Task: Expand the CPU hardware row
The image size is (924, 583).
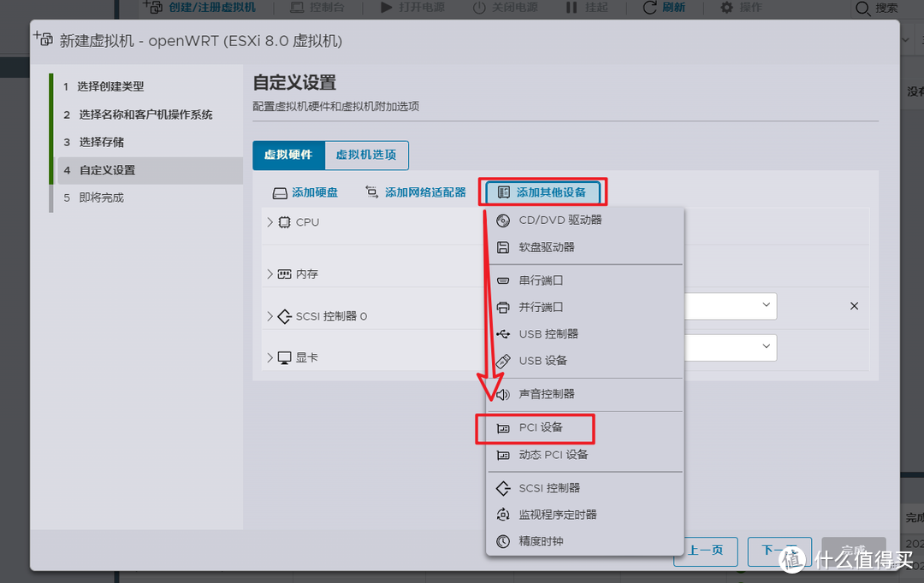Action: 269,222
